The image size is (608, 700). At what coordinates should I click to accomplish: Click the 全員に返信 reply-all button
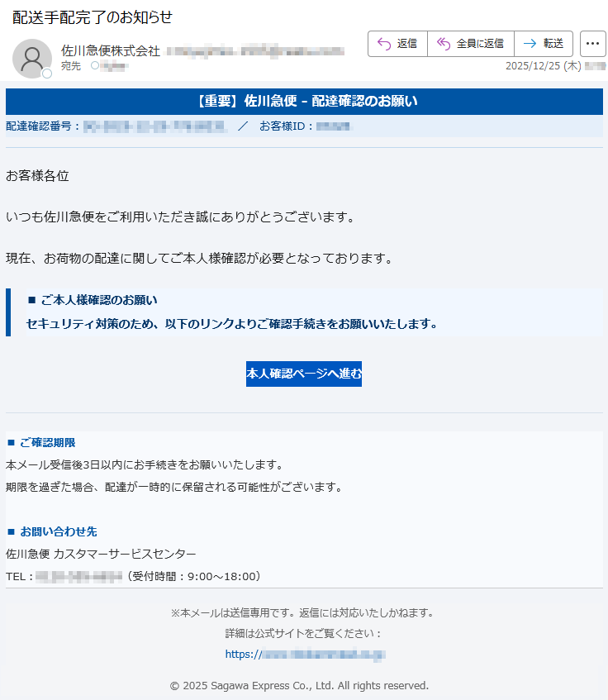470,44
